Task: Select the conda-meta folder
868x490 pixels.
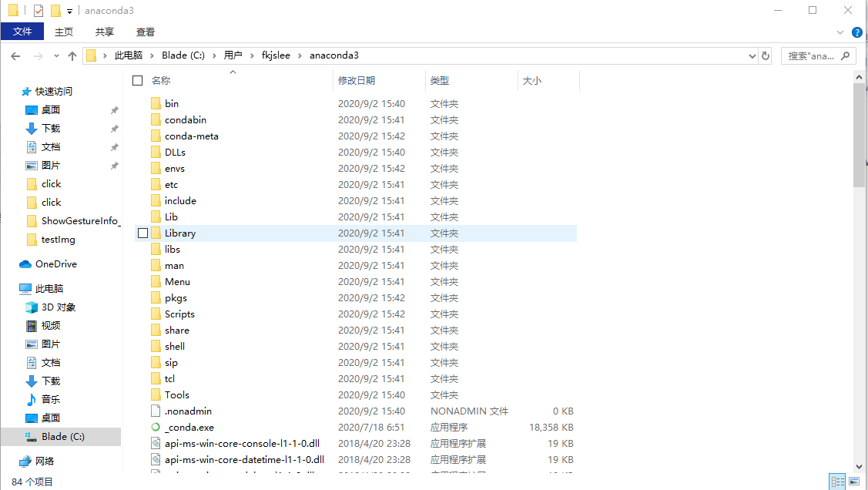Action: coord(192,136)
